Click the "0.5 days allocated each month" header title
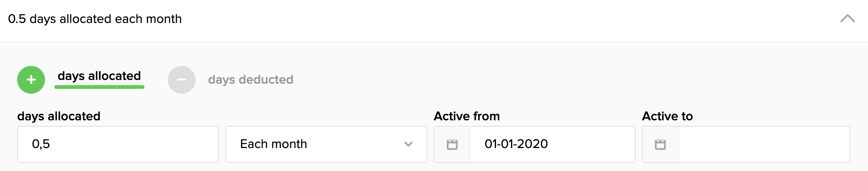 [95, 19]
